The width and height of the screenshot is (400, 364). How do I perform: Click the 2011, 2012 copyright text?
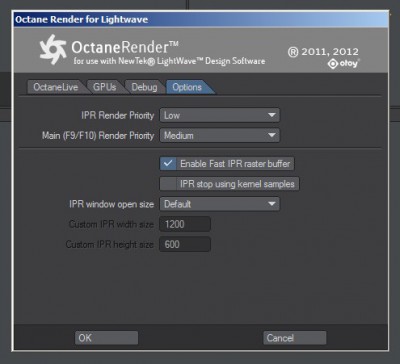click(x=323, y=52)
